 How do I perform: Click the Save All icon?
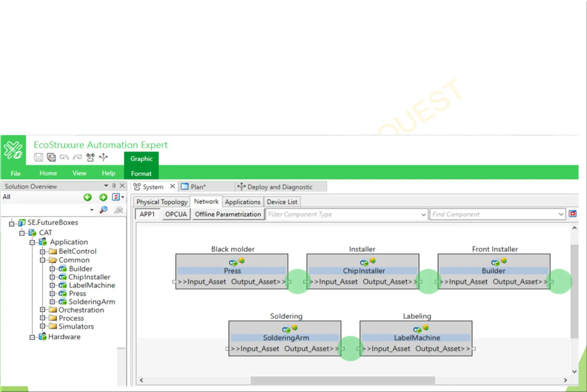(51, 157)
